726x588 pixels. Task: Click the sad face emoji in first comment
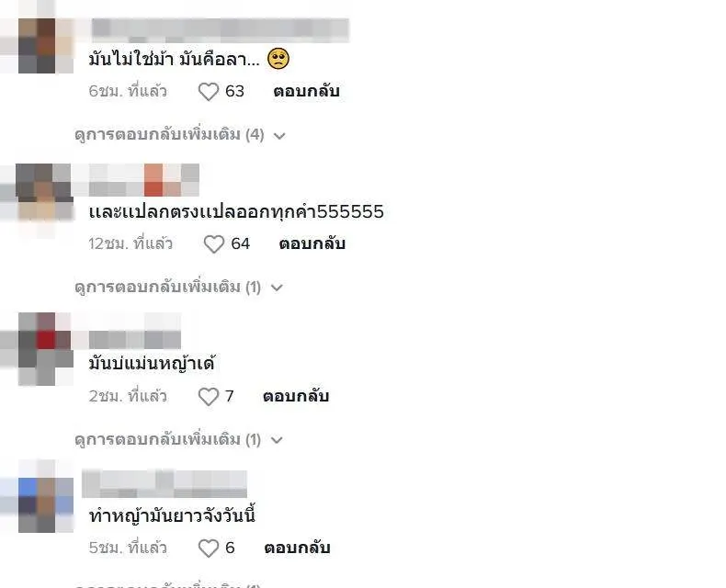[x=278, y=59]
